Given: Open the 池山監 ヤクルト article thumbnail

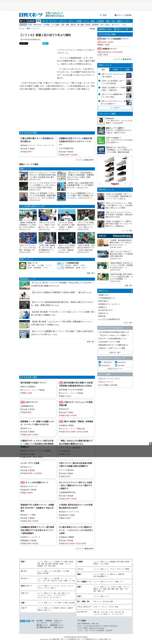Looking at the screenshot, I should tap(67, 215).
